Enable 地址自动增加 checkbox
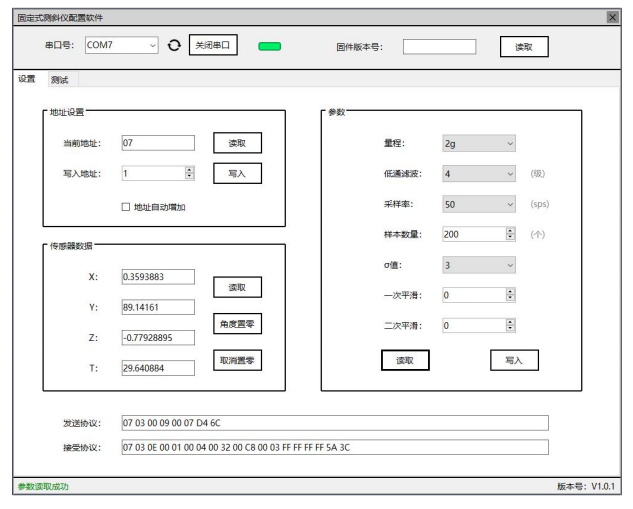This screenshot has height=509, width=633. pyautogui.click(x=126, y=207)
